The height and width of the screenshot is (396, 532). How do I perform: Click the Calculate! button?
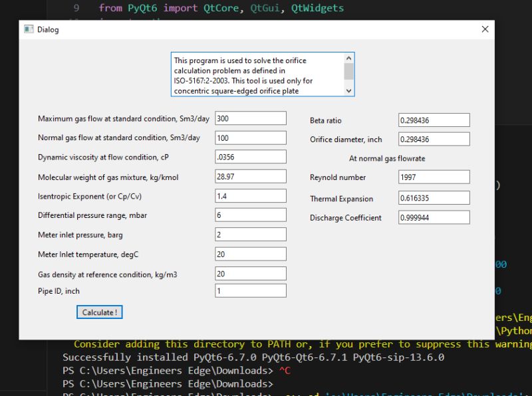99,312
